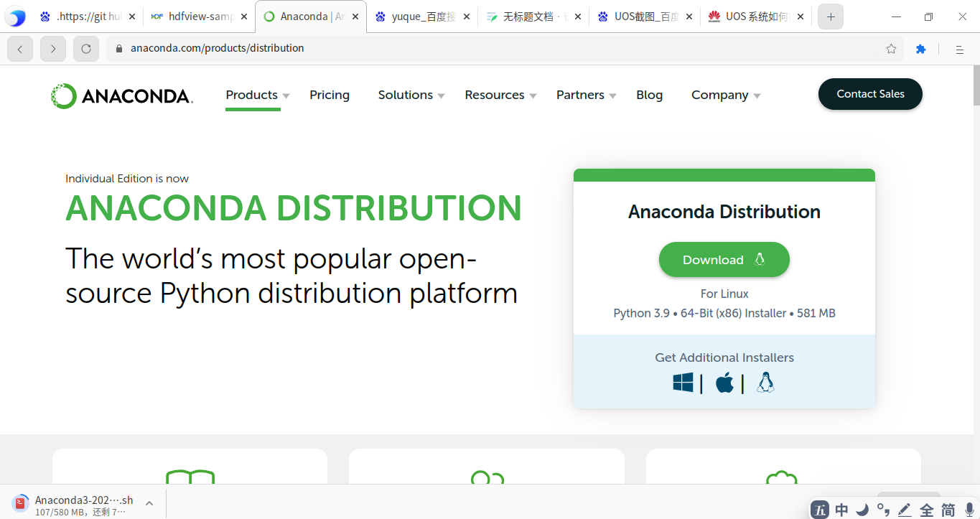The height and width of the screenshot is (519, 980).
Task: Switch to the yuque_百度 tab
Action: click(x=422, y=17)
